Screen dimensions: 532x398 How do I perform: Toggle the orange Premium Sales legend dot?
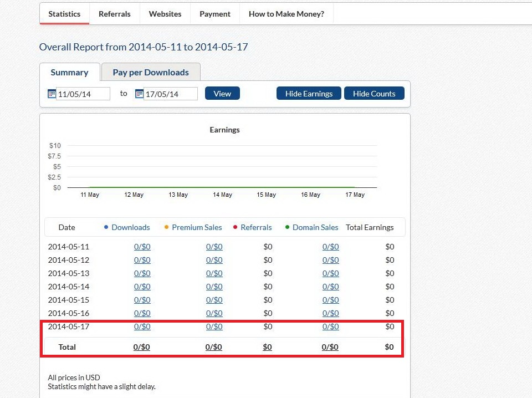[166, 227]
